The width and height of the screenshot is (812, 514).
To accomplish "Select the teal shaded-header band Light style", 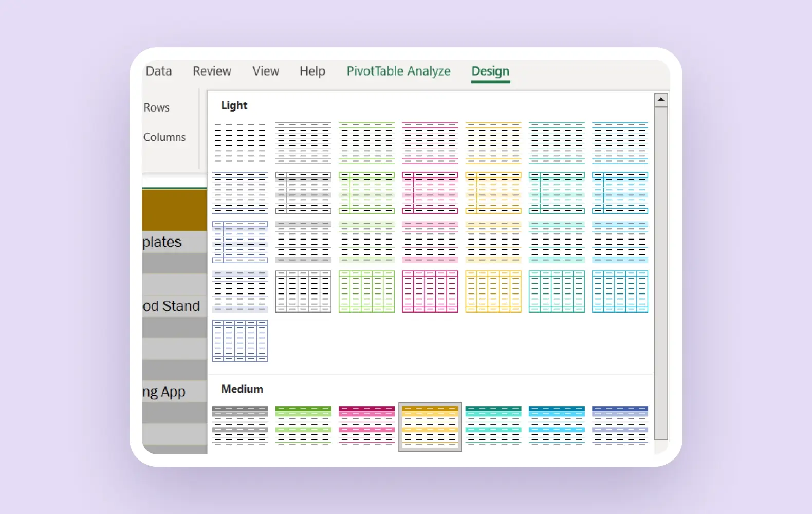I will coord(557,242).
